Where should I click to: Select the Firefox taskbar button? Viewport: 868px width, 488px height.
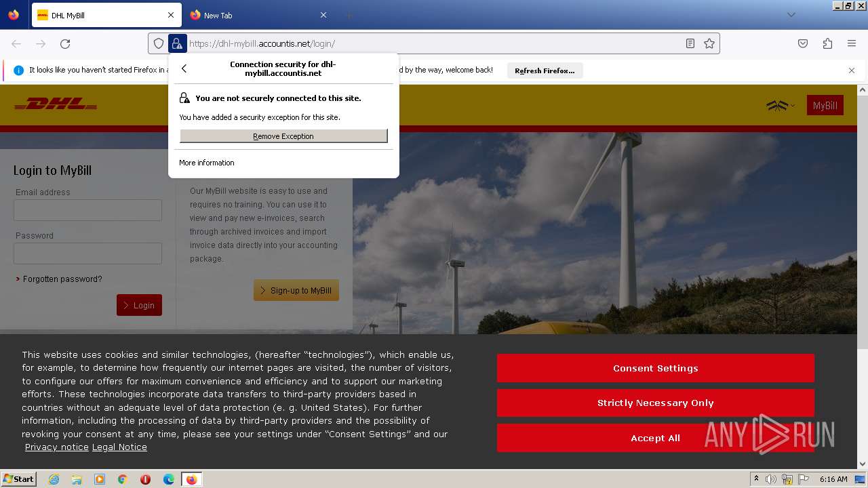point(192,479)
